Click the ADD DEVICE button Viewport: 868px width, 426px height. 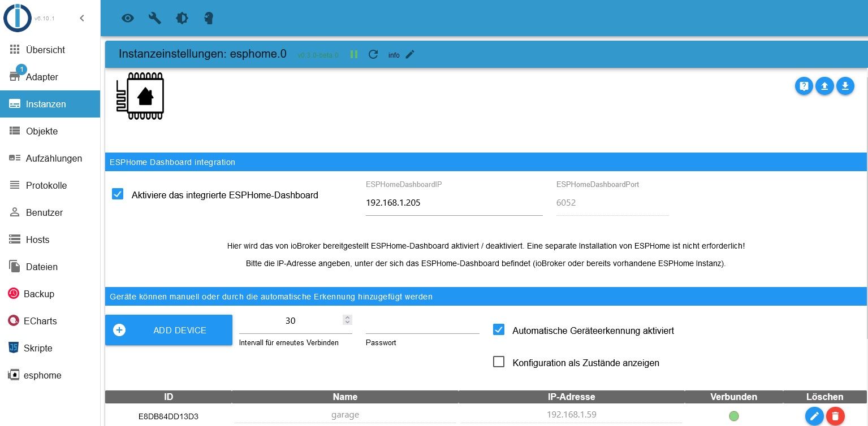pos(169,330)
